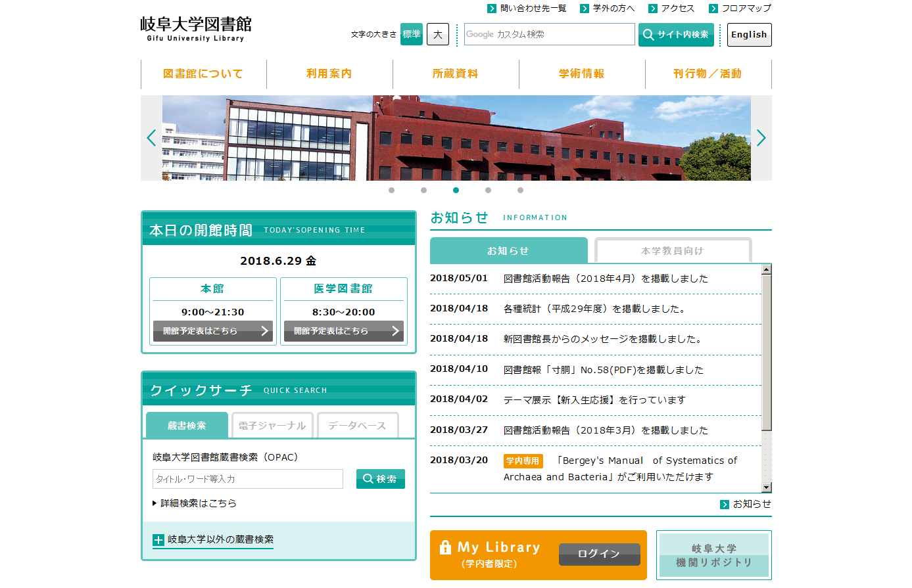Select the fifth carousel dot
Image resolution: width=912 pixels, height=588 pixels.
[520, 191]
